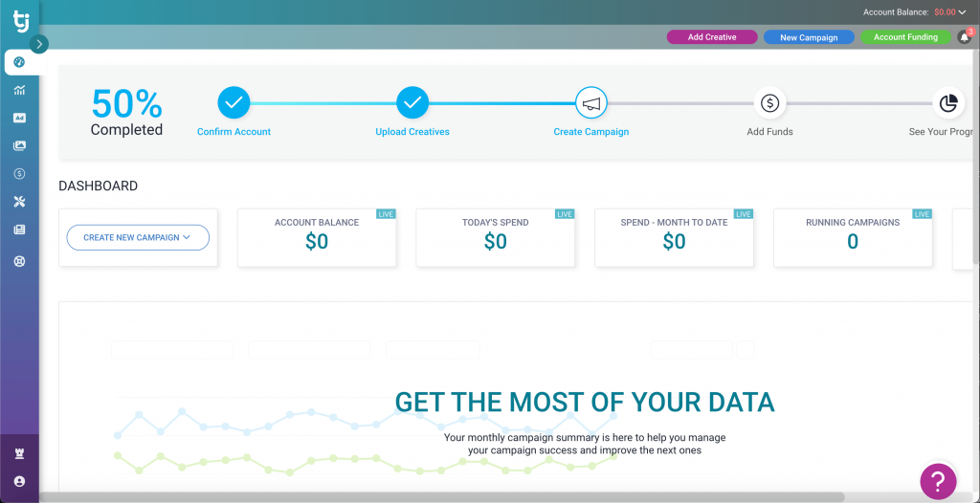Open the support lifebuoy icon in sidebar
Screen dimensions: 980x503
pyautogui.click(x=19, y=261)
